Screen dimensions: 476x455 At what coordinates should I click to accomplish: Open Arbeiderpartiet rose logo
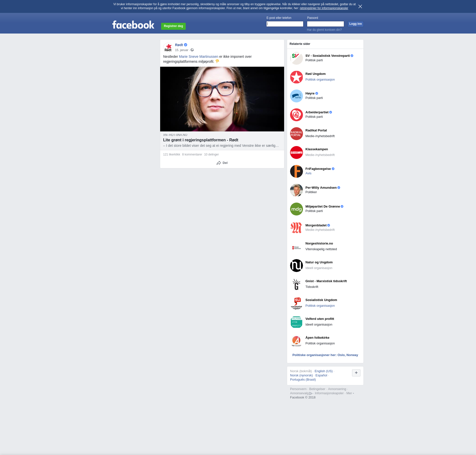click(297, 115)
